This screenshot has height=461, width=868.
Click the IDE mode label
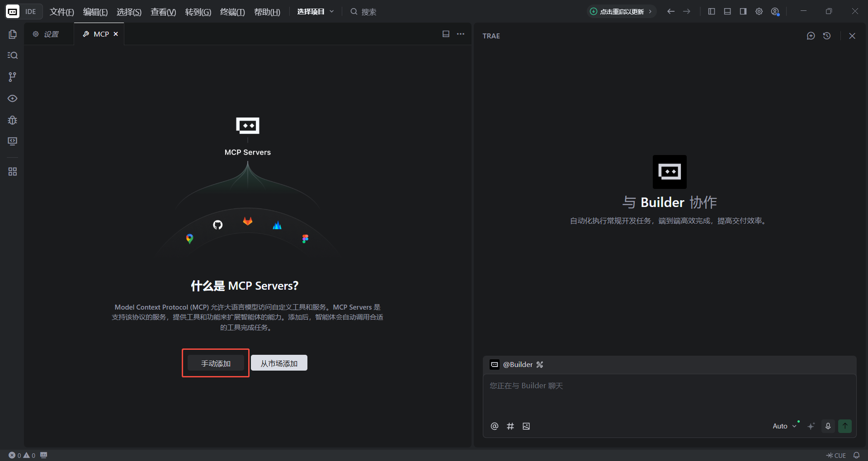31,12
